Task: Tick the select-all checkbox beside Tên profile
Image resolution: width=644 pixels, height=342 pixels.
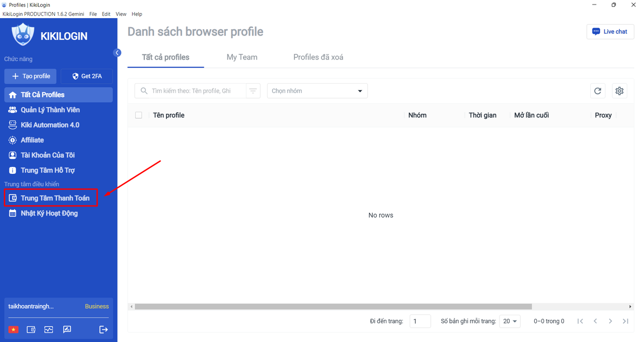Action: [x=139, y=115]
